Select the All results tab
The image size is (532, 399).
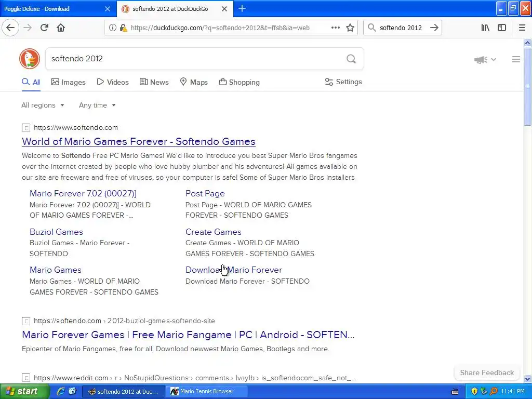[31, 82]
